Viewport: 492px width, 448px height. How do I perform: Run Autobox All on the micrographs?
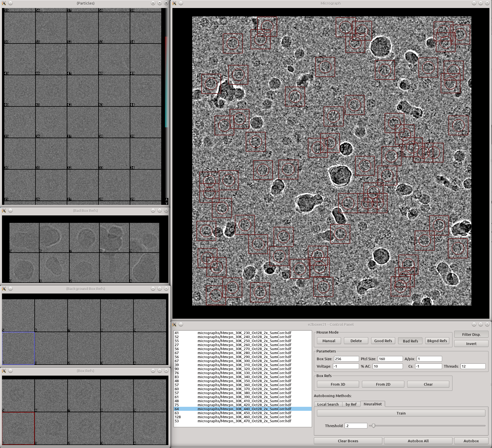pos(418,441)
